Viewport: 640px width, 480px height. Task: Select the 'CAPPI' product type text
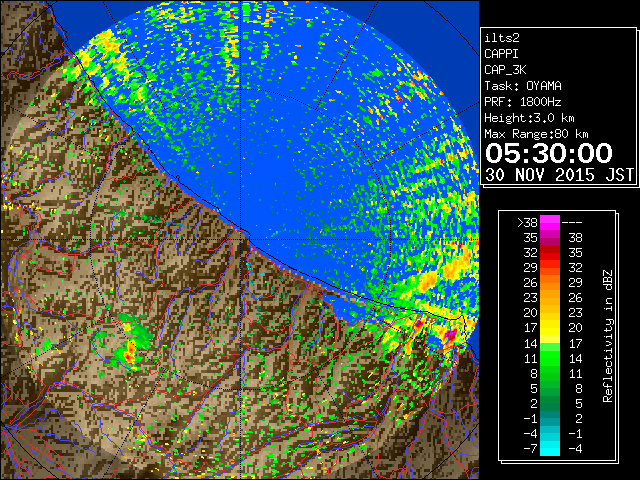[x=501, y=54]
